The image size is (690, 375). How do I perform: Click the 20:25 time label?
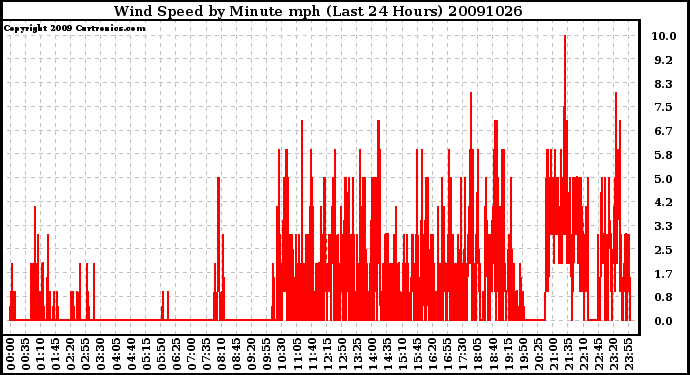[538, 354]
